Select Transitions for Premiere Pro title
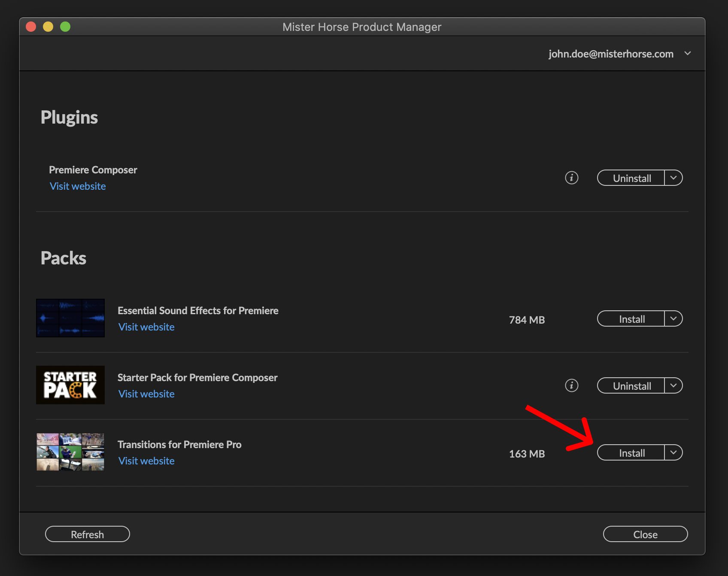The image size is (728, 576). (179, 445)
